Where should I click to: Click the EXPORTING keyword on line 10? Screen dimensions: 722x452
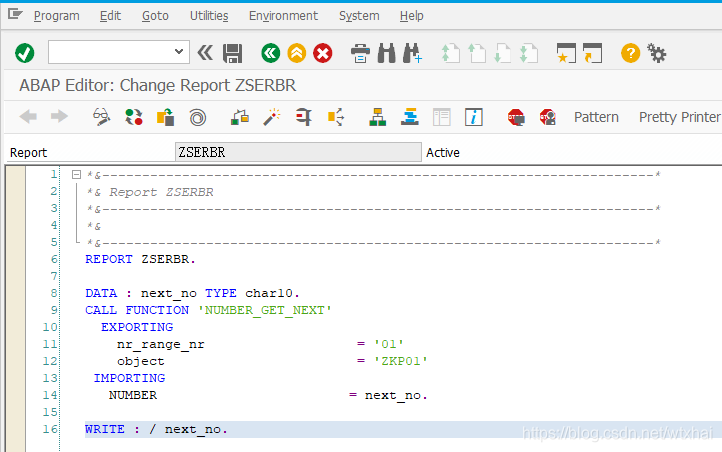click(137, 327)
